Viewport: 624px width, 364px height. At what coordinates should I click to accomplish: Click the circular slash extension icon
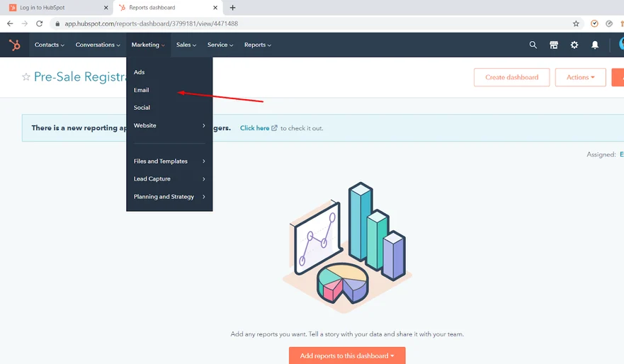tap(609, 23)
